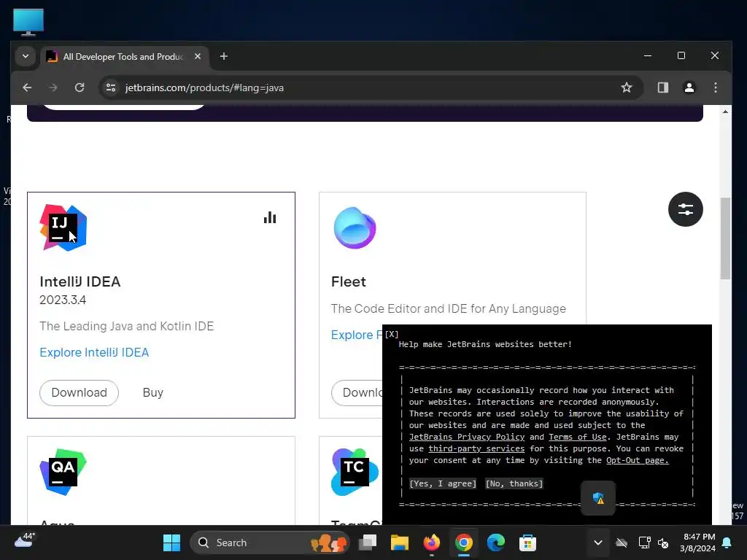Click the OneDrive cloud tray icon
Viewport: 747px width, 560px height.
622,542
